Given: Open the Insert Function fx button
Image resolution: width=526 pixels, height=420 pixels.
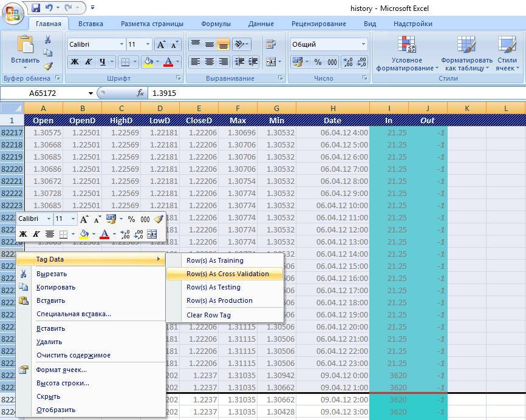Looking at the screenshot, I should coord(140,93).
